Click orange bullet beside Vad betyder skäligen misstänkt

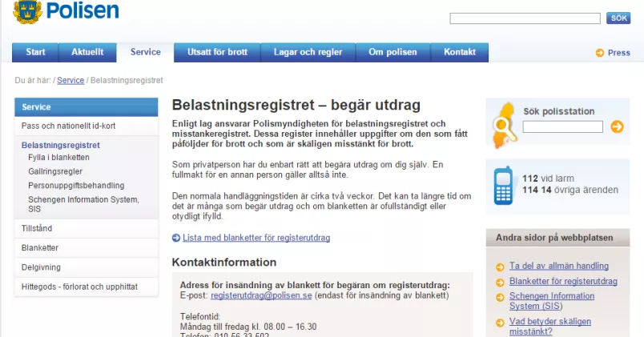tap(500, 323)
